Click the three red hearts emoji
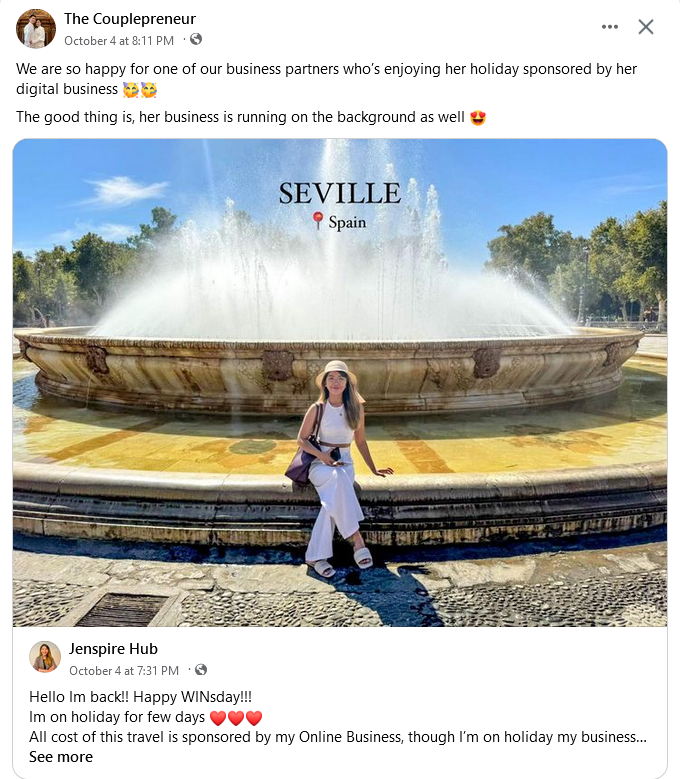 (x=236, y=718)
